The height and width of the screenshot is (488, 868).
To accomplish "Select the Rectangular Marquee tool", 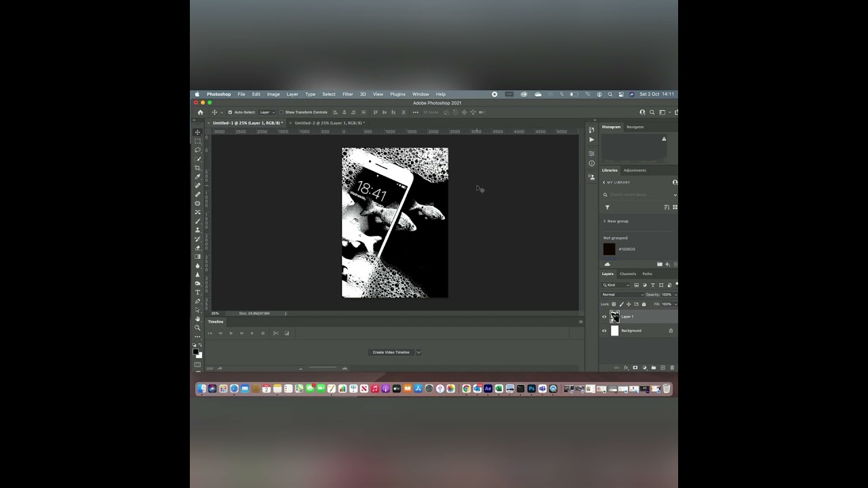I will 198,141.
